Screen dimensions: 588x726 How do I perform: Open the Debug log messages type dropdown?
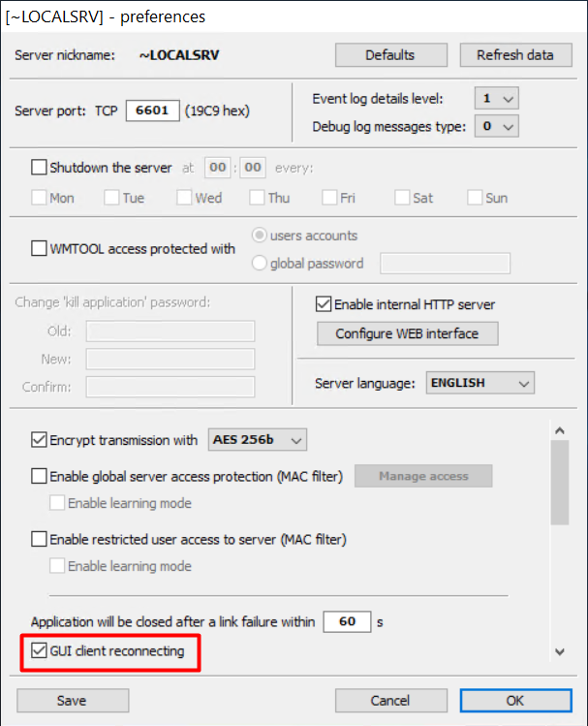point(497,126)
